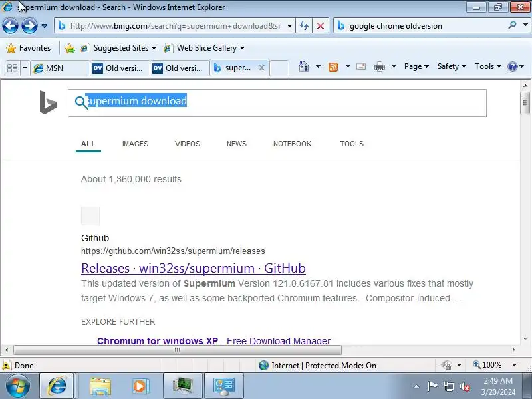Click the 'supermium download' search field
Image resolution: width=532 pixels, height=399 pixels.
[x=277, y=103]
